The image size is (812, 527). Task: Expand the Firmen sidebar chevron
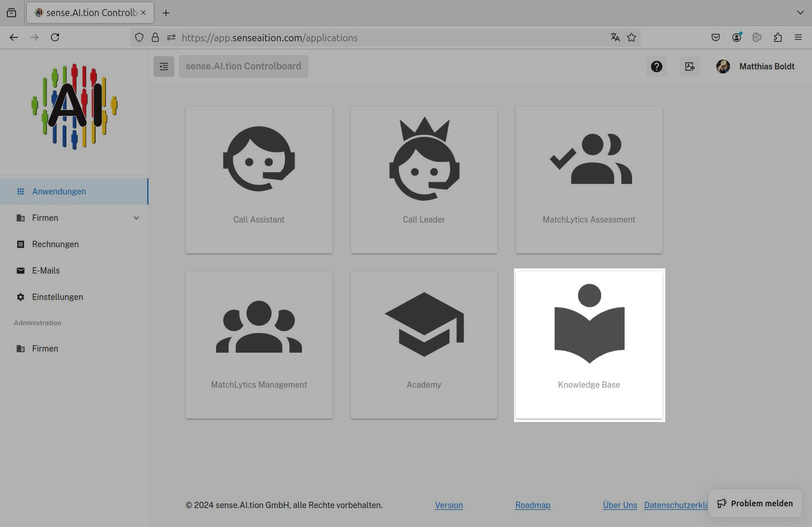[x=136, y=218]
